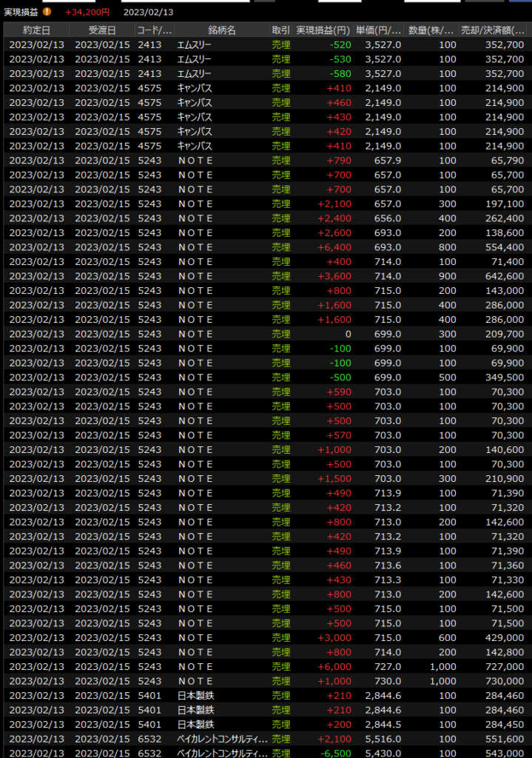Sort by the 受渡日 column header
Screen dimensions: 532x758
[x=101, y=30]
